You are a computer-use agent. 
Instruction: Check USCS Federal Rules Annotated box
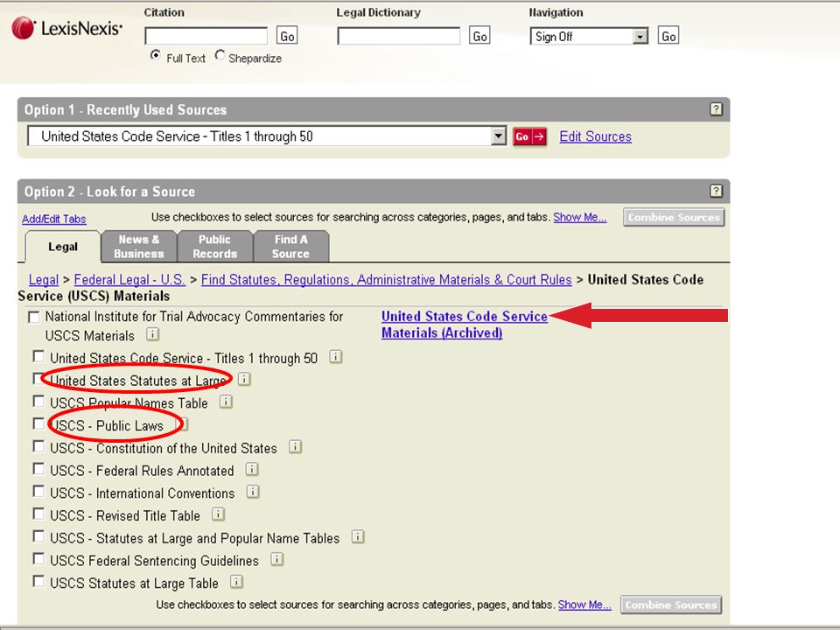38,469
